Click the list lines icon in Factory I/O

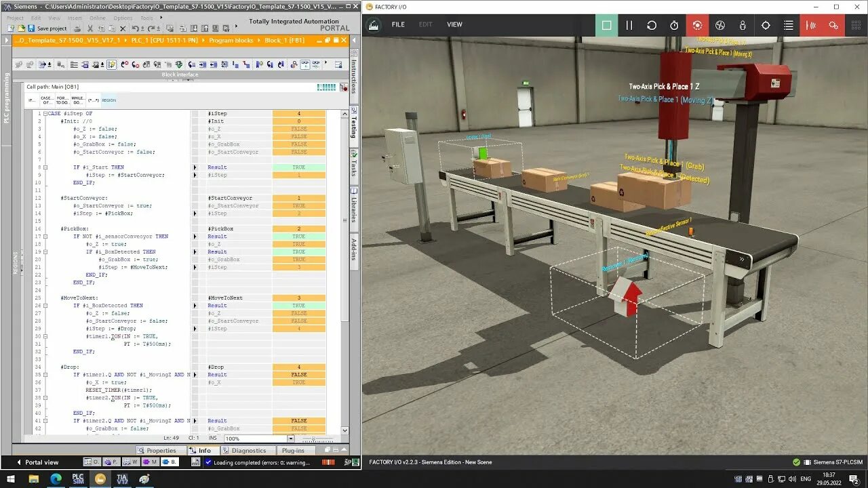tap(789, 25)
